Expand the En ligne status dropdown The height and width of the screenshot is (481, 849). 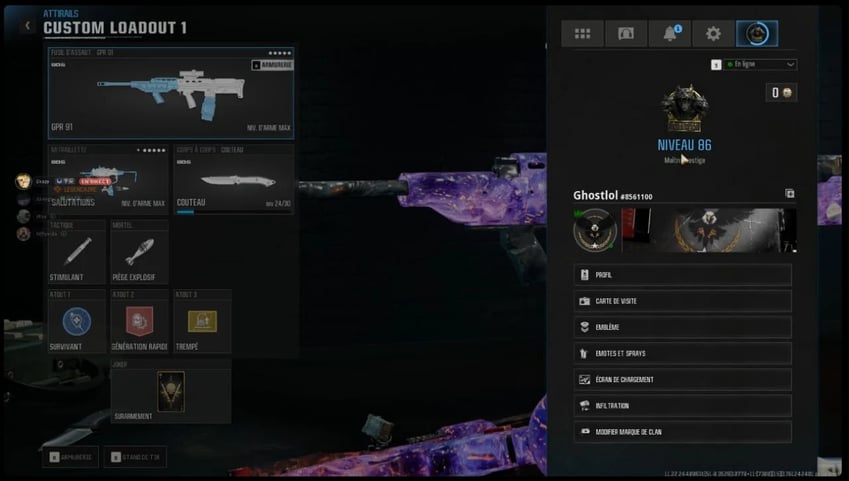click(760, 64)
